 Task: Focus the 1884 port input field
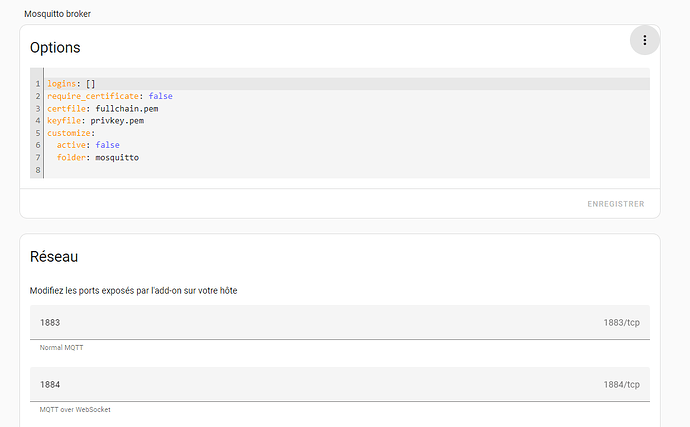[300, 385]
